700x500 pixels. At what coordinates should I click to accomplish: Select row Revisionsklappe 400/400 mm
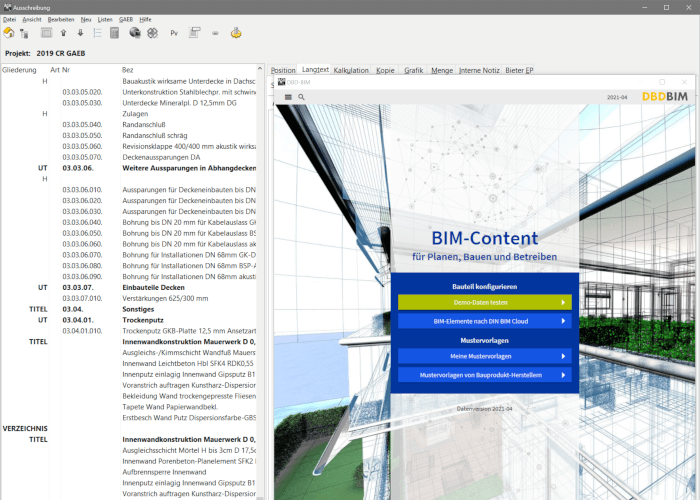129,146
